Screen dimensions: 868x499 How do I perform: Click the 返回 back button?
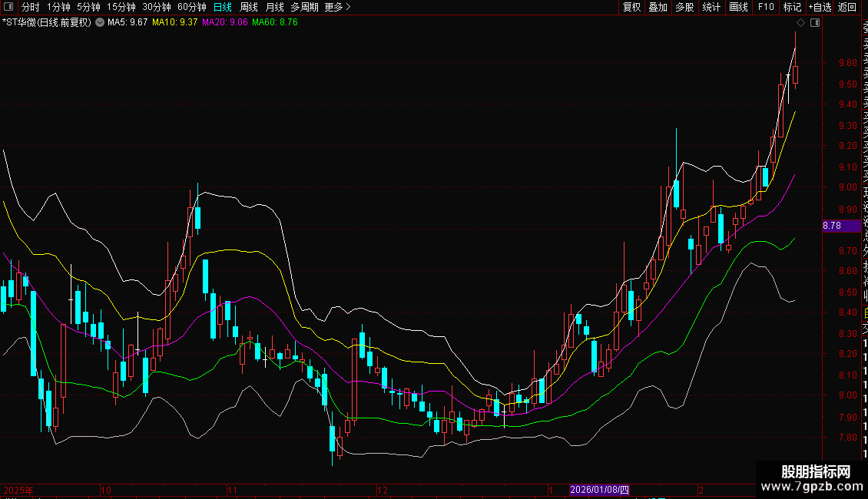(x=847, y=7)
